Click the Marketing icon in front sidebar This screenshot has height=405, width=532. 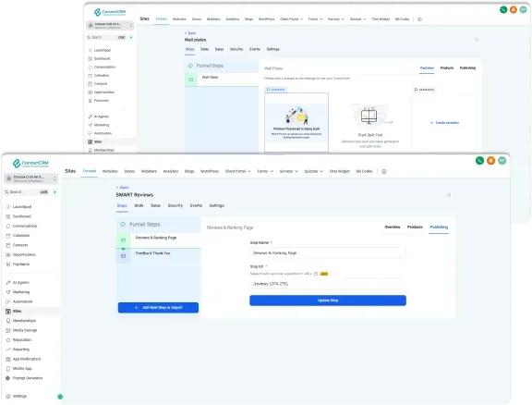pyautogui.click(x=8, y=292)
